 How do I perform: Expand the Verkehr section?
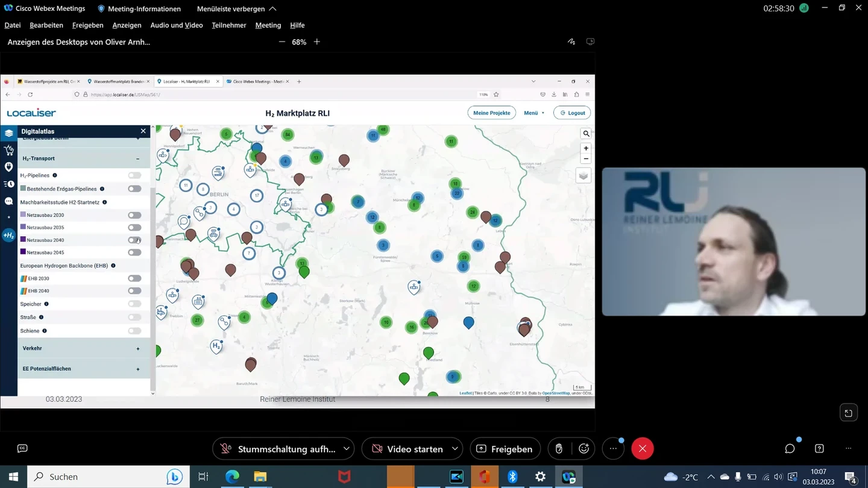138,349
